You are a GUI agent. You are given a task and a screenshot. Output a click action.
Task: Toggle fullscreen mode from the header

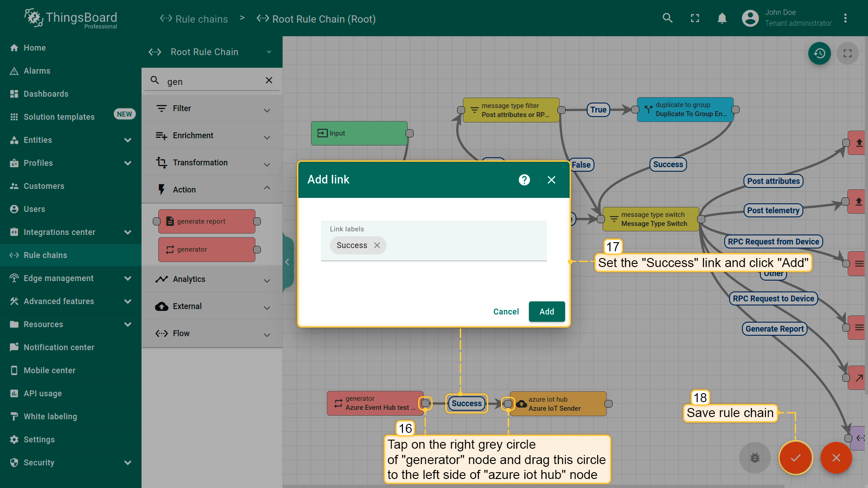pos(695,18)
